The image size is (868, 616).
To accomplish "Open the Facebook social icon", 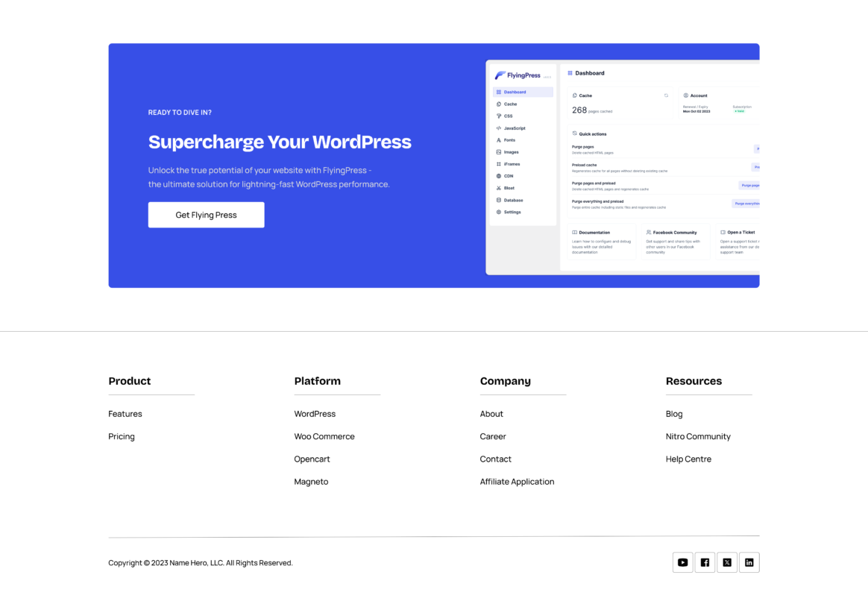I will pos(705,562).
